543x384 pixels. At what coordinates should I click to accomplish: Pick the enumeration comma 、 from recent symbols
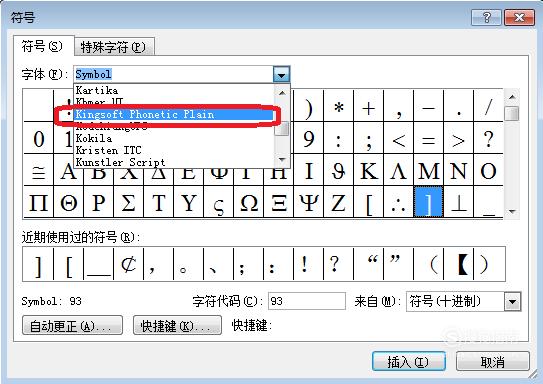coord(219,264)
